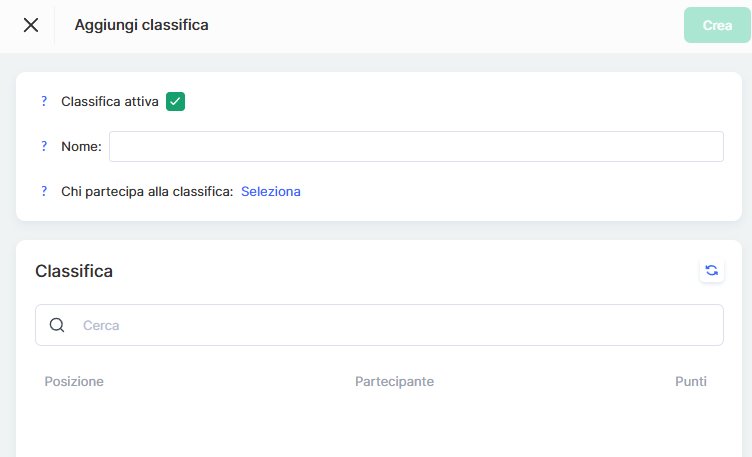Click the Classifica attiva label text

[x=110, y=101]
